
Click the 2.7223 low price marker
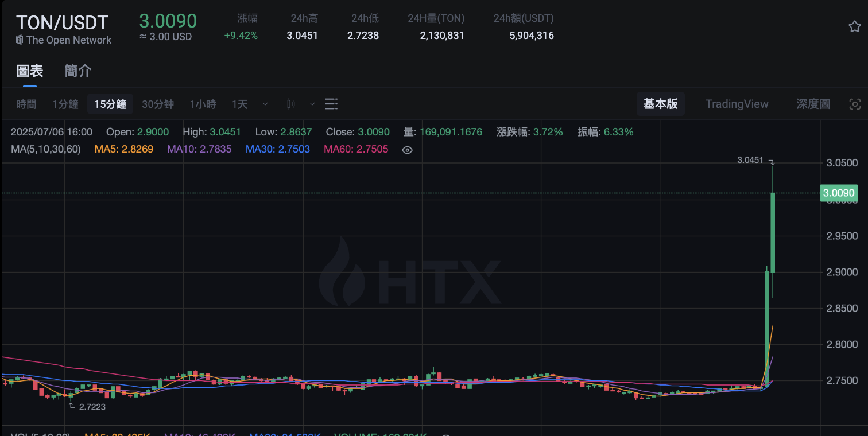[92, 406]
